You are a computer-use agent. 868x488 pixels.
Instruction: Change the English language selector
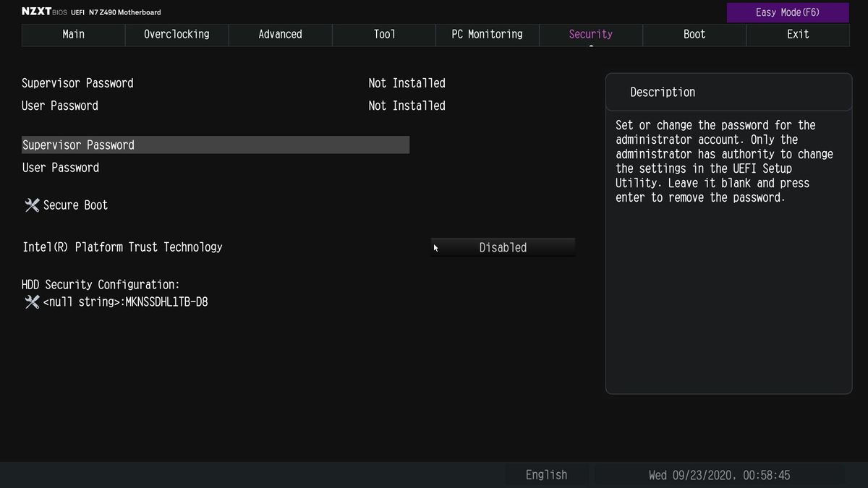click(x=546, y=475)
